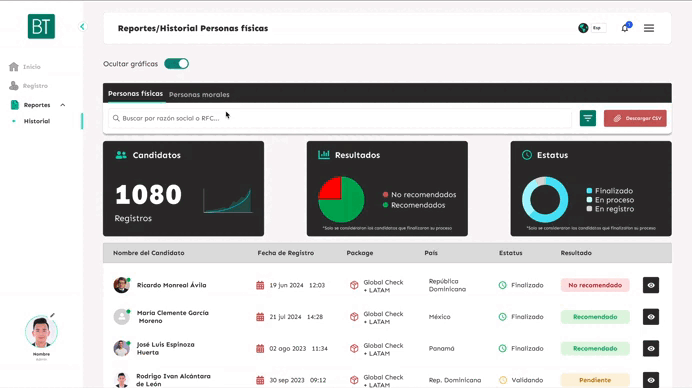Click the search by razón social field

coord(340,118)
